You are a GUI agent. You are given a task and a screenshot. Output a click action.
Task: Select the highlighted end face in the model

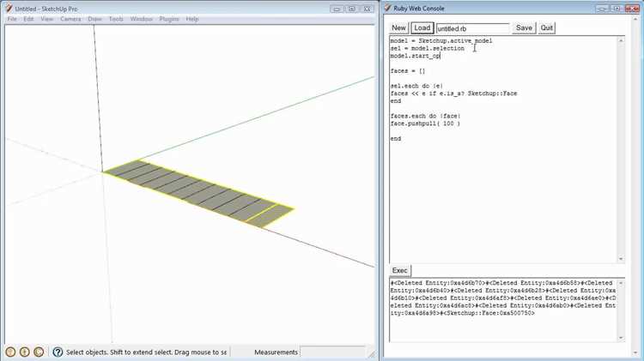pos(270,215)
